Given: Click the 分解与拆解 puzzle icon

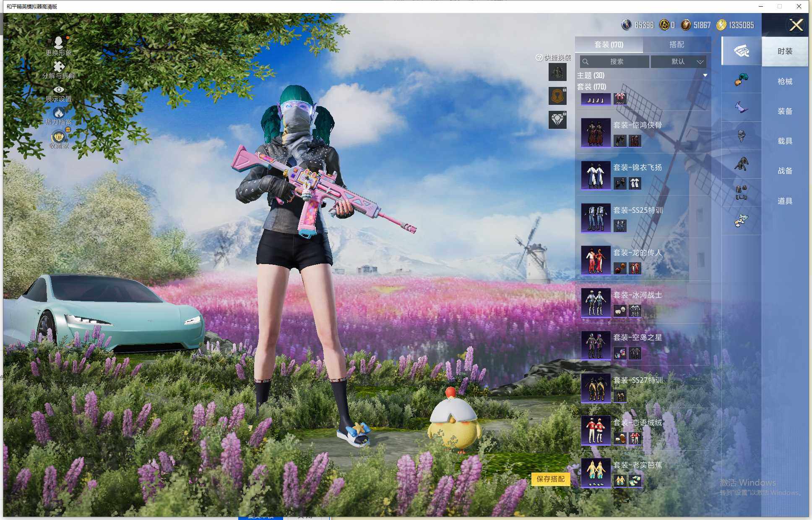Looking at the screenshot, I should point(59,66).
